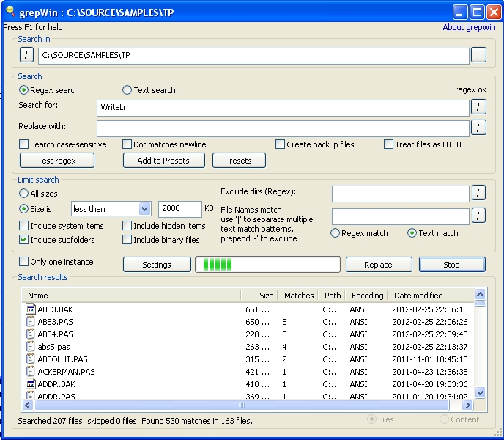Click the slash button beside Search for field

tap(478, 108)
